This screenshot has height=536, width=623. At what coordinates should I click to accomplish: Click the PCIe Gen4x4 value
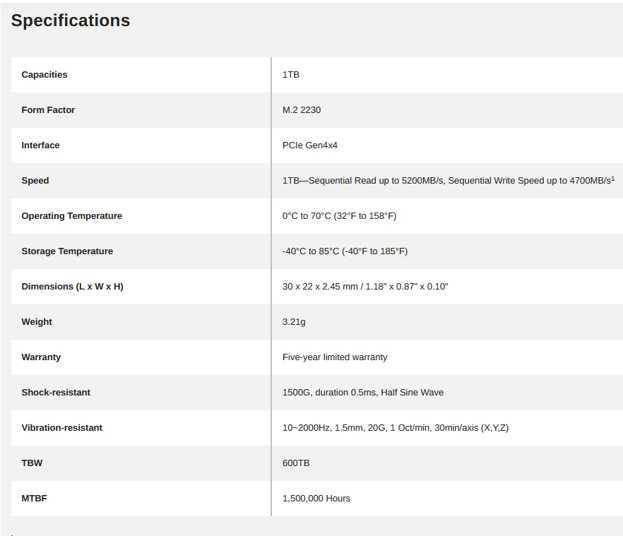(310, 145)
